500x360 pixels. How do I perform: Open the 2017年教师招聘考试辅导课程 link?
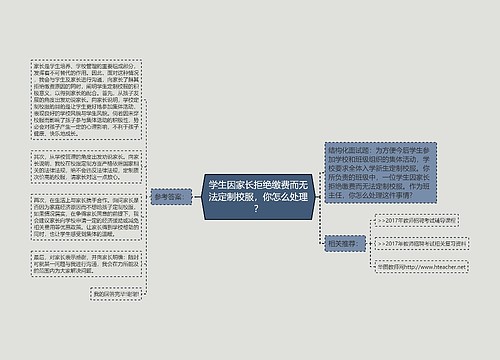[417, 221]
